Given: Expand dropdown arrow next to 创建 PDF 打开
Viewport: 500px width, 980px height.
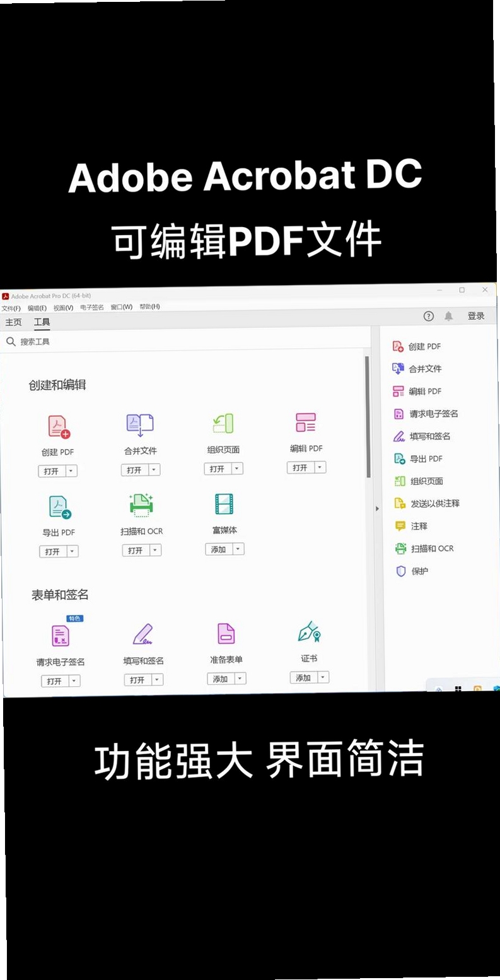Looking at the screenshot, I should (x=71, y=471).
